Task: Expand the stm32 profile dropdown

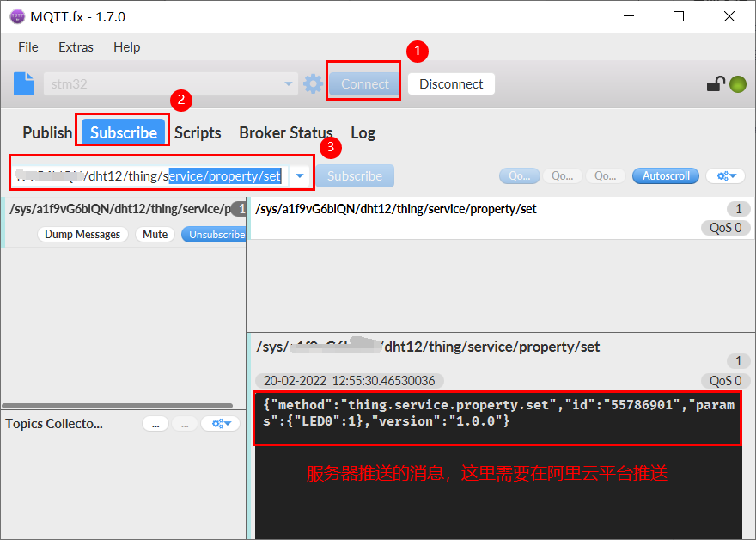Action: 289,84
